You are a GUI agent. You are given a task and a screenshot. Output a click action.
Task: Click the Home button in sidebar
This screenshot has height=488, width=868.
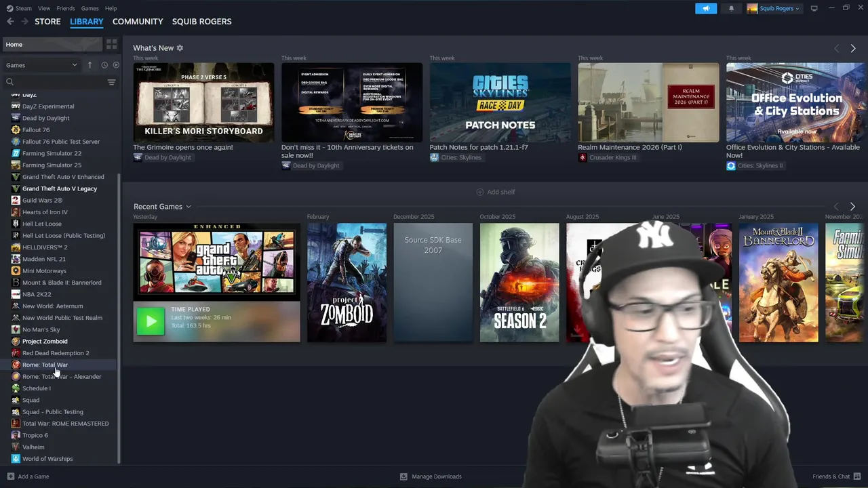52,44
